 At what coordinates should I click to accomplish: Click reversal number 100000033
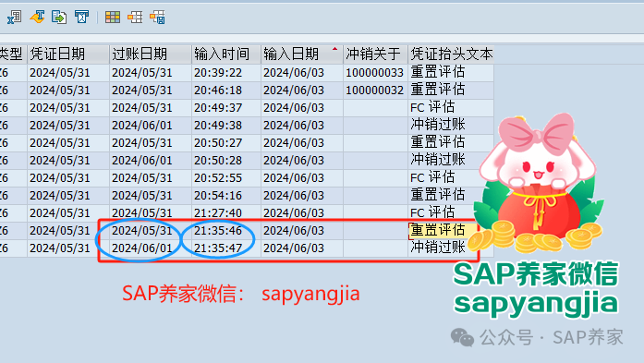(x=374, y=73)
